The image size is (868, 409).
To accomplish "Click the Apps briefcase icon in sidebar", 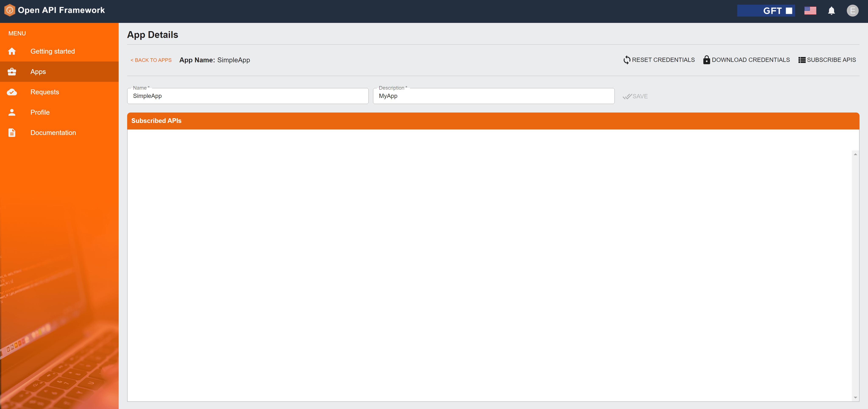I will point(12,71).
